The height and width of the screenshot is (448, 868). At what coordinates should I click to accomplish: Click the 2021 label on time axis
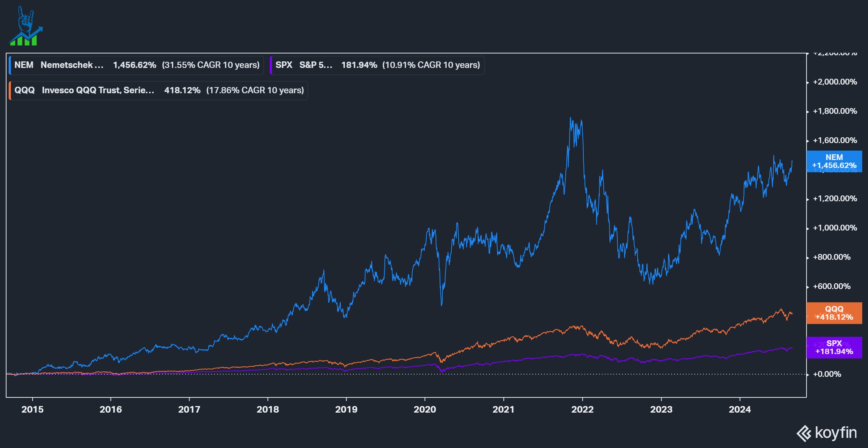pyautogui.click(x=503, y=409)
